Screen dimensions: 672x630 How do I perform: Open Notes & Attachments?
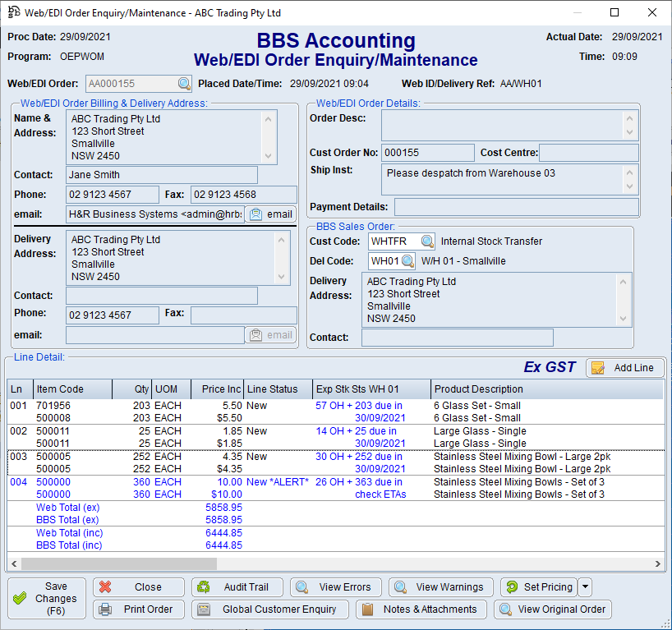click(x=421, y=609)
